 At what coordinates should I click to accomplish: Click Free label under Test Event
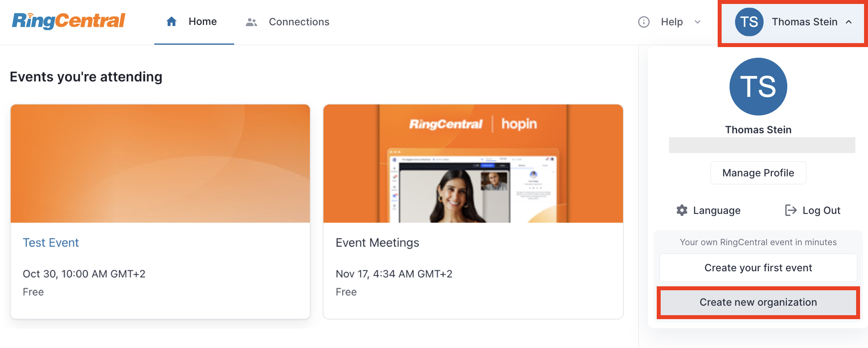click(33, 292)
